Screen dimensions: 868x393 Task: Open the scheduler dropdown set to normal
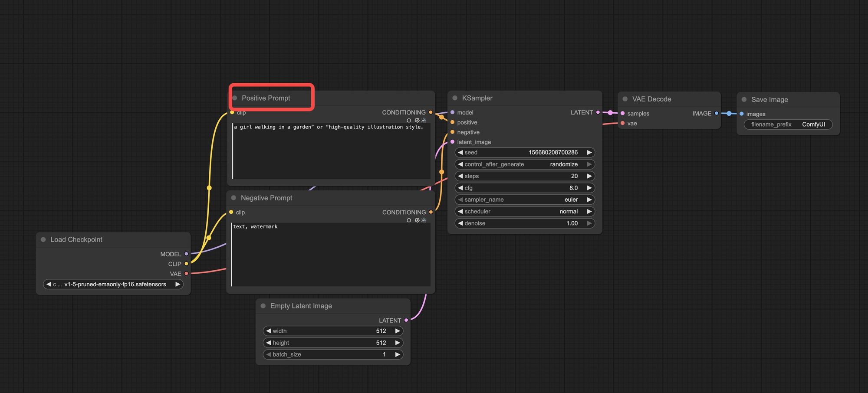(x=524, y=211)
